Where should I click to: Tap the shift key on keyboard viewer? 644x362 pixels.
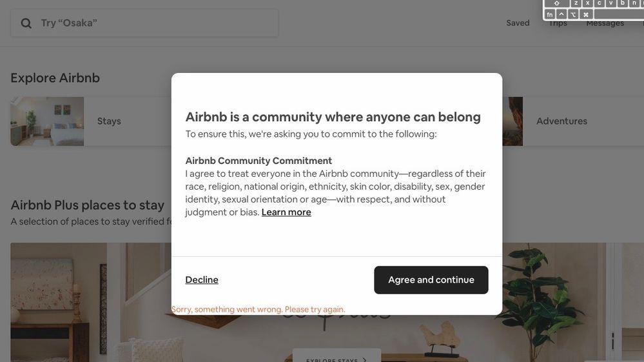tap(556, 3)
